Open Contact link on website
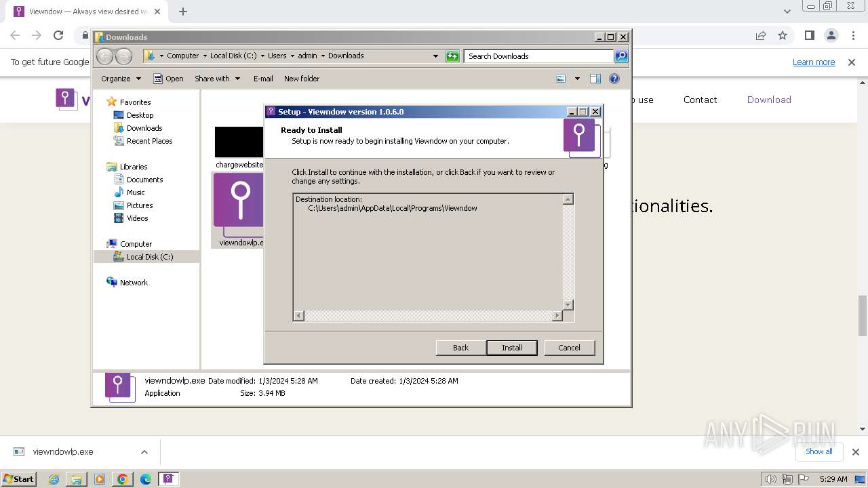 pos(700,100)
